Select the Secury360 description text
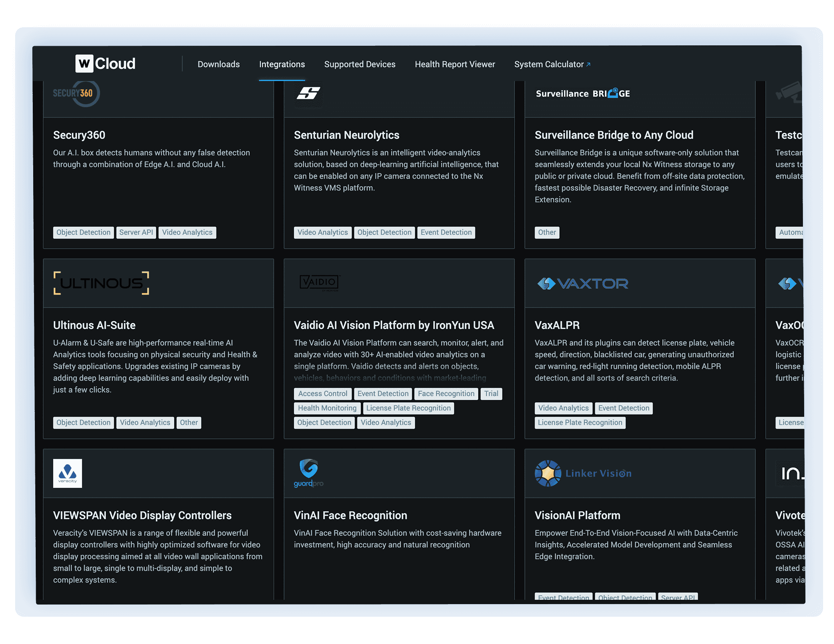The image size is (834, 644). [152, 159]
